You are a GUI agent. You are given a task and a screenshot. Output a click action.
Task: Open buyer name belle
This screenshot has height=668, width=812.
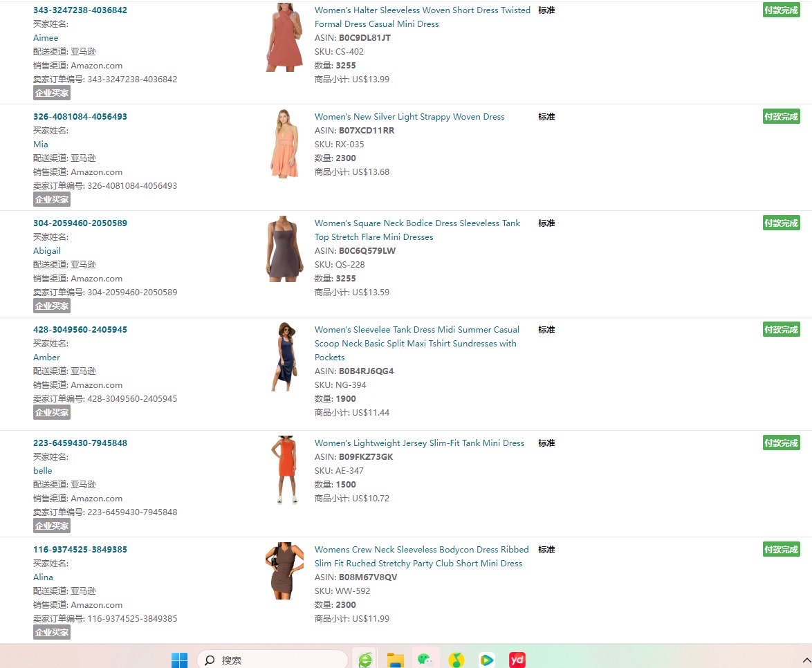point(42,471)
